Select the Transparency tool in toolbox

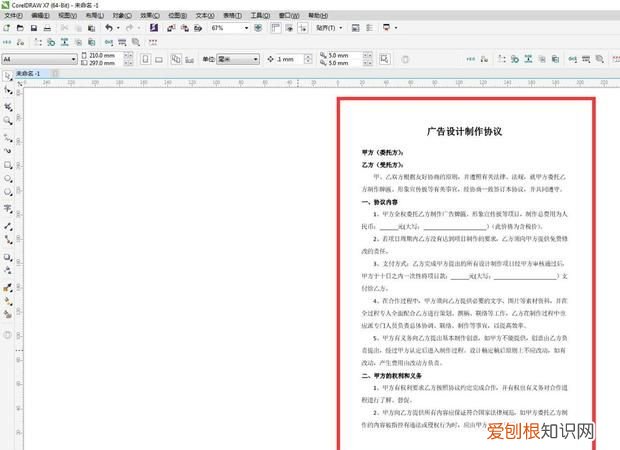8,270
